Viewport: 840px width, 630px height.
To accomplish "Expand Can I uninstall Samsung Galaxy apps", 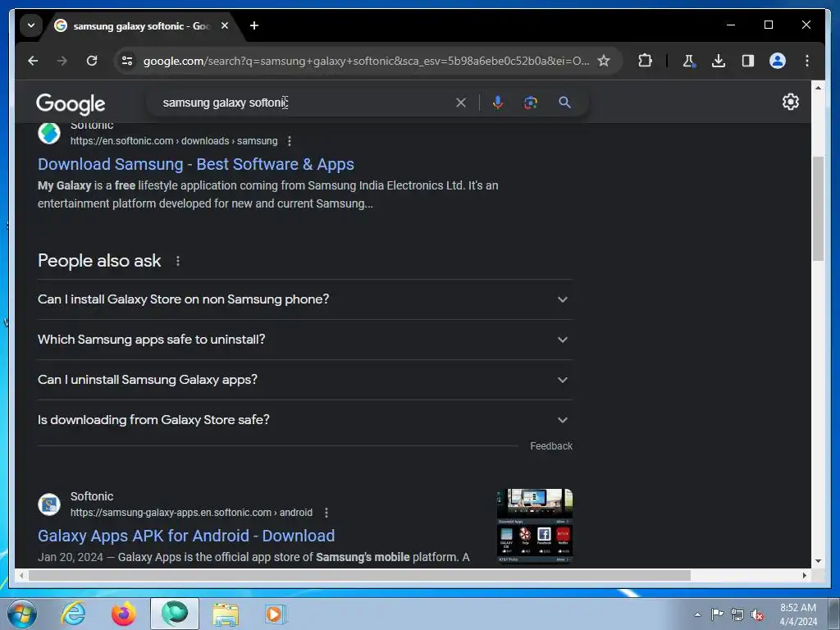I will coord(305,380).
